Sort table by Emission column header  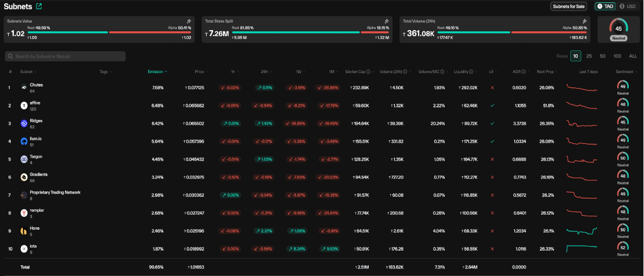tap(157, 72)
